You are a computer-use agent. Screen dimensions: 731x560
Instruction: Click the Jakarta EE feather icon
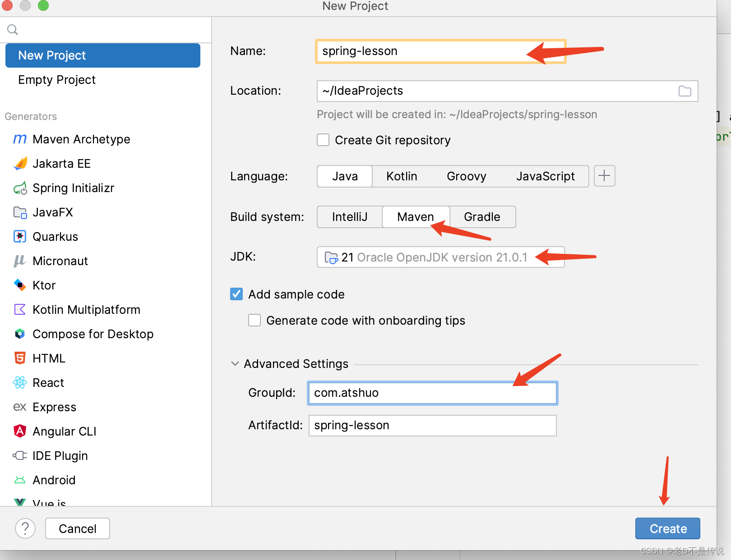pos(20,163)
